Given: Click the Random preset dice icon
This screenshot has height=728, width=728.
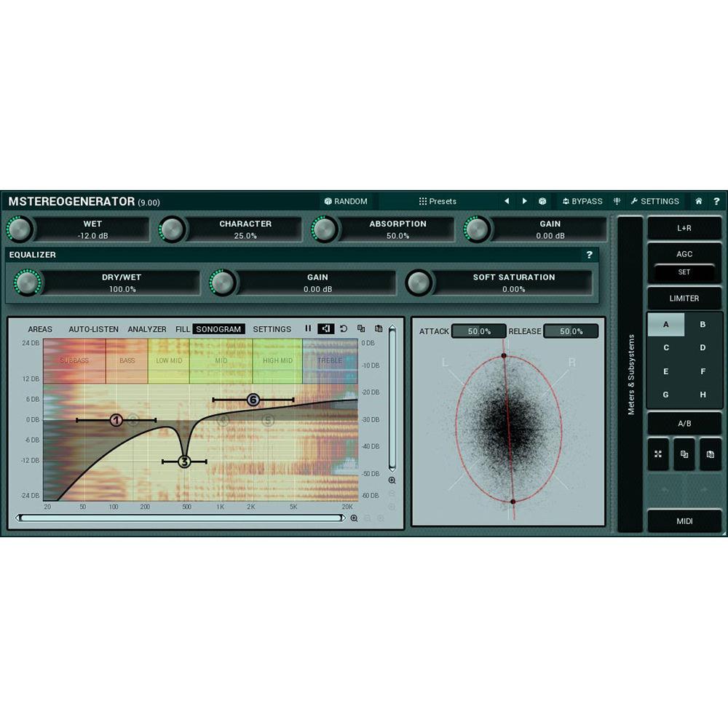Looking at the screenshot, I should (328, 201).
